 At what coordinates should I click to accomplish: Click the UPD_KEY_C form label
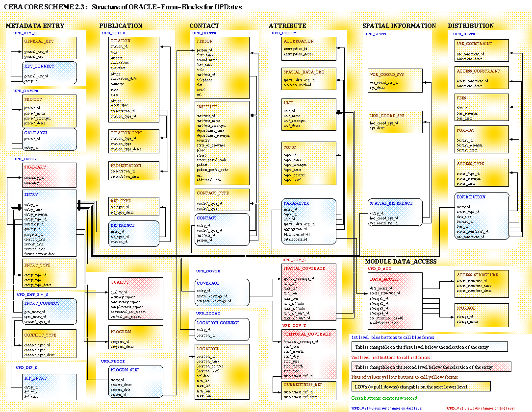click(x=25, y=33)
